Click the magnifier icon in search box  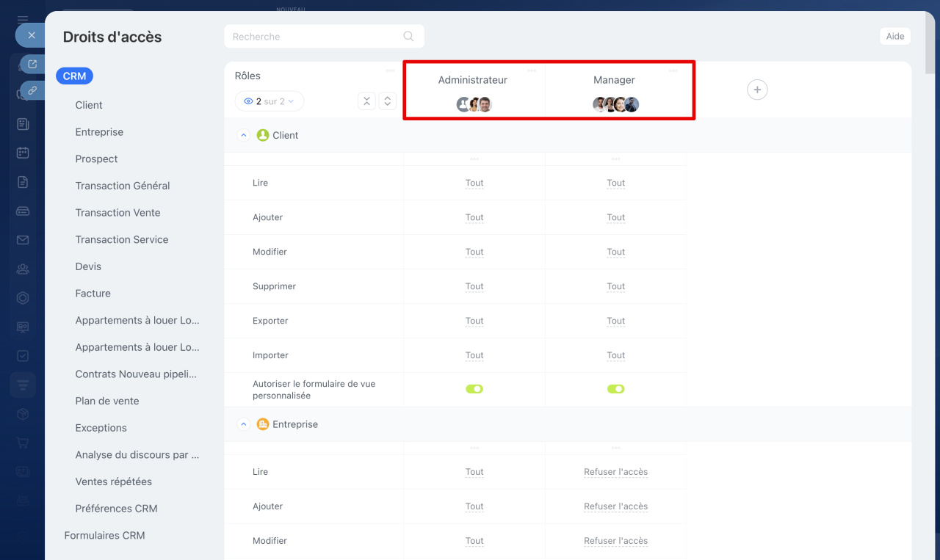click(x=408, y=37)
